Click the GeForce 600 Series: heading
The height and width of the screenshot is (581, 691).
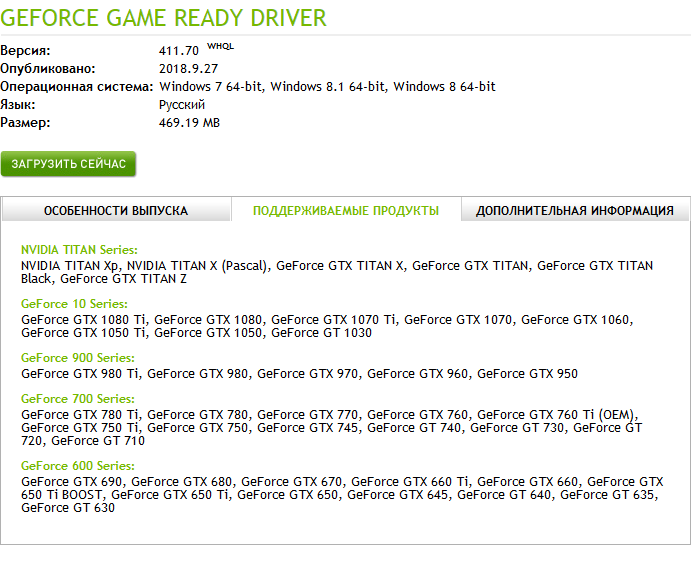78,466
